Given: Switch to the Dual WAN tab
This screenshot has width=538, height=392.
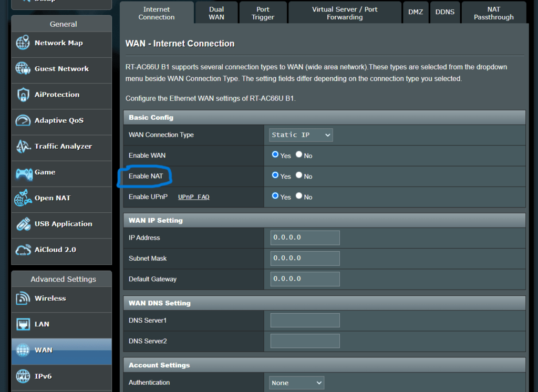Looking at the screenshot, I should point(216,13).
